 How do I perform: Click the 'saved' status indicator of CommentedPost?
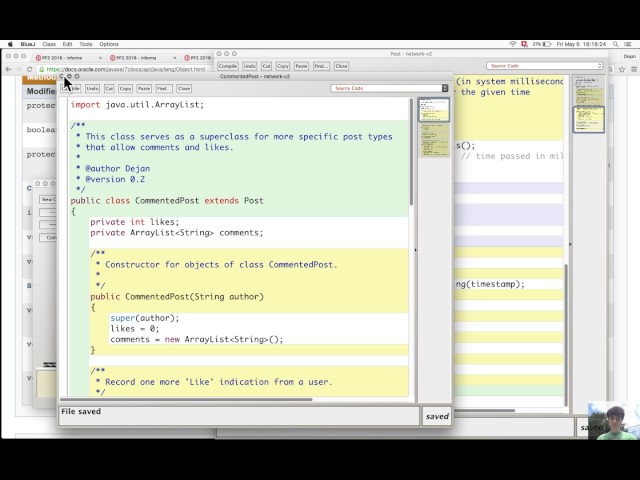(x=437, y=416)
